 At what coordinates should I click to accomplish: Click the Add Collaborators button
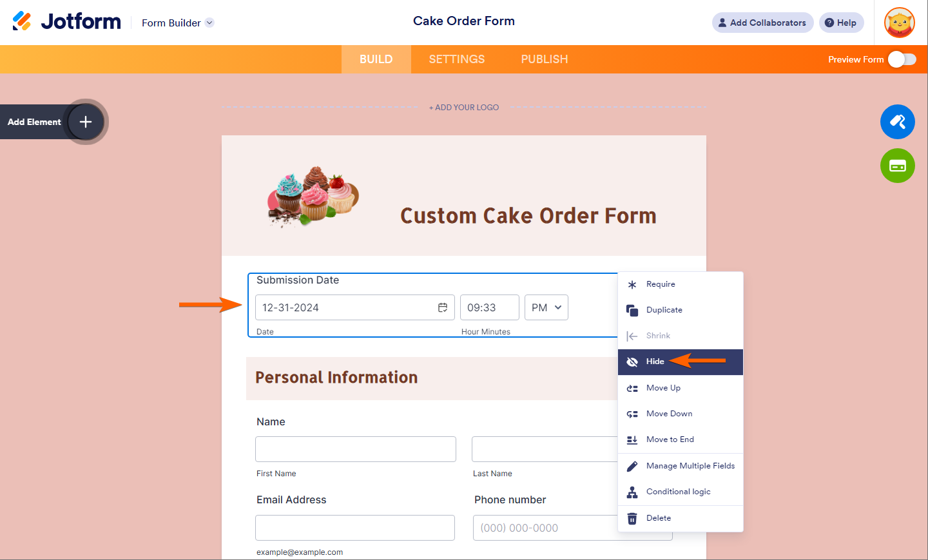(762, 23)
